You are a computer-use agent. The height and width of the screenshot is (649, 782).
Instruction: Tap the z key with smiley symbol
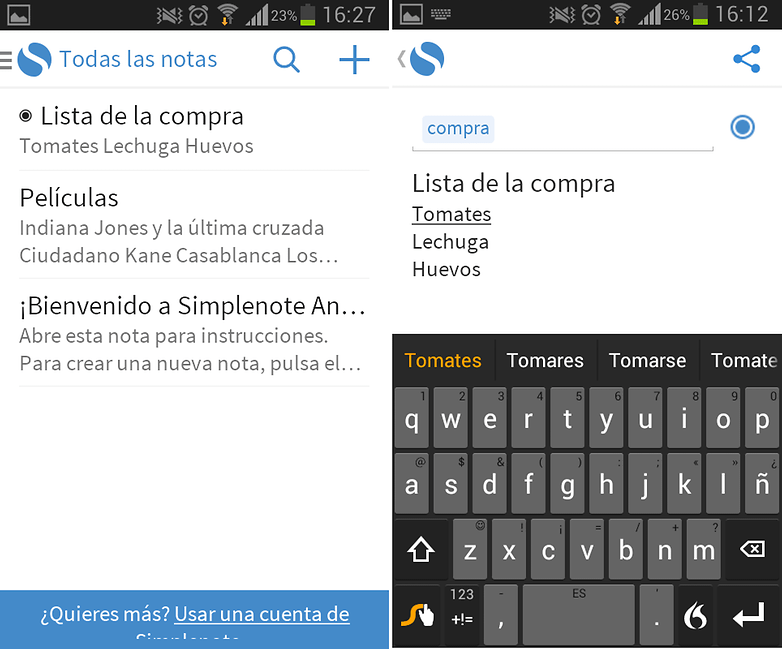(x=470, y=550)
